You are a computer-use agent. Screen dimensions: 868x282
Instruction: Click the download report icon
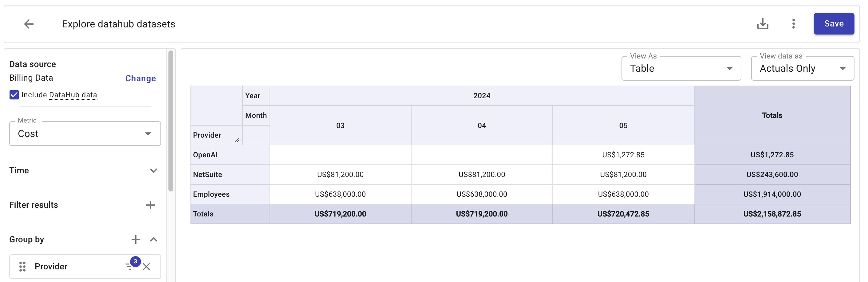(763, 24)
